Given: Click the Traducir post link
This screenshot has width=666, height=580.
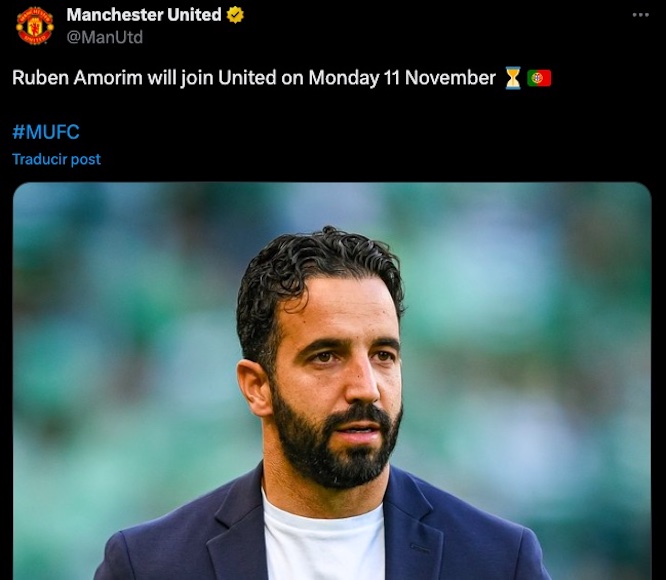Looking at the screenshot, I should [56, 159].
